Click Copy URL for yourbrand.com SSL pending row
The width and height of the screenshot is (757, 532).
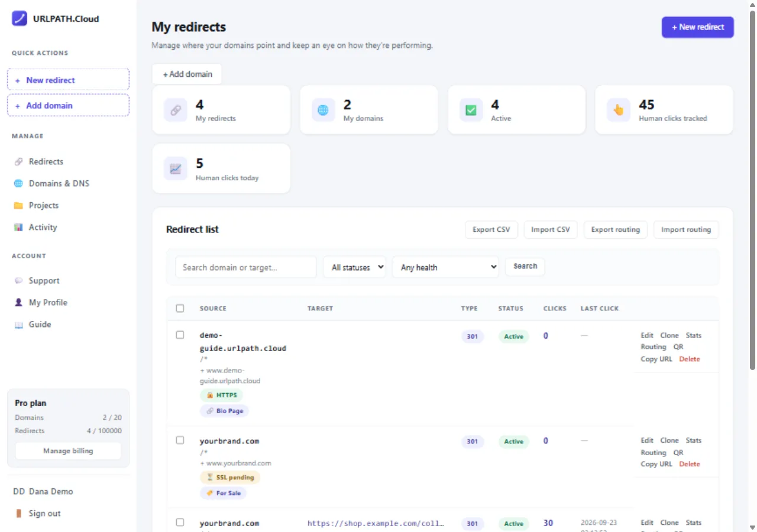point(656,464)
